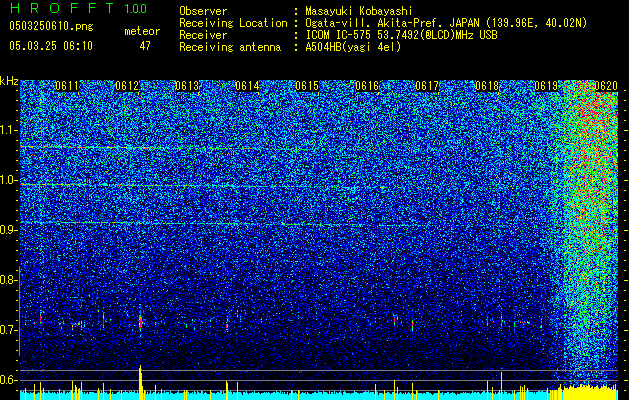
Task: Click the HROFFT program title
Action: (x=62, y=8)
